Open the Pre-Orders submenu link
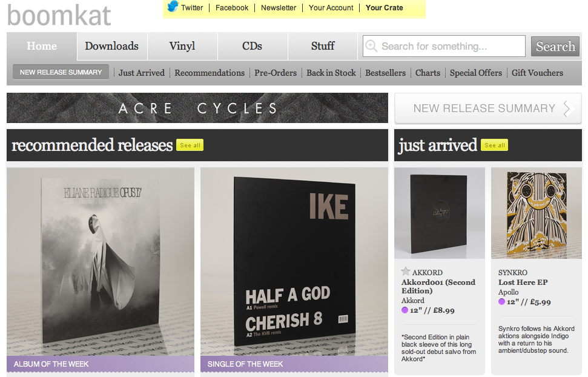This screenshot has width=588, height=377. pyautogui.click(x=276, y=73)
